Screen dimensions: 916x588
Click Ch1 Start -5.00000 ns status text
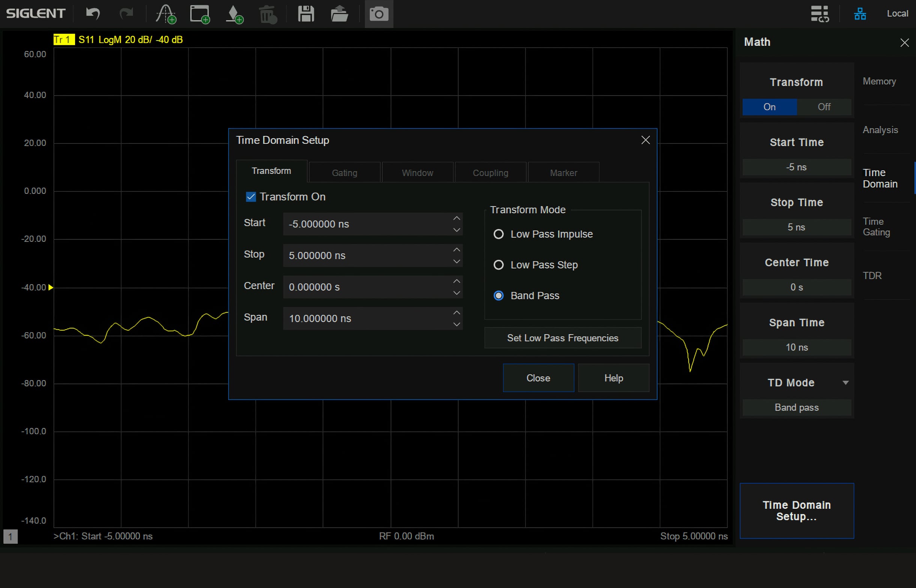(103, 537)
